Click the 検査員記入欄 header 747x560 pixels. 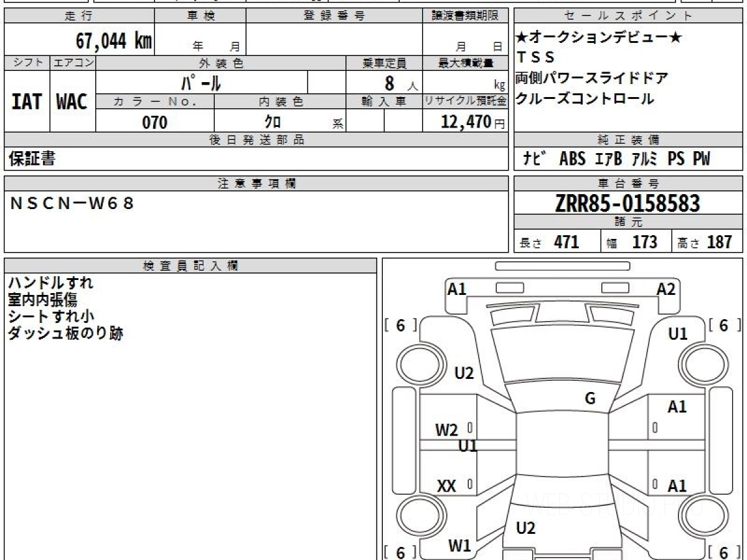[x=190, y=265]
